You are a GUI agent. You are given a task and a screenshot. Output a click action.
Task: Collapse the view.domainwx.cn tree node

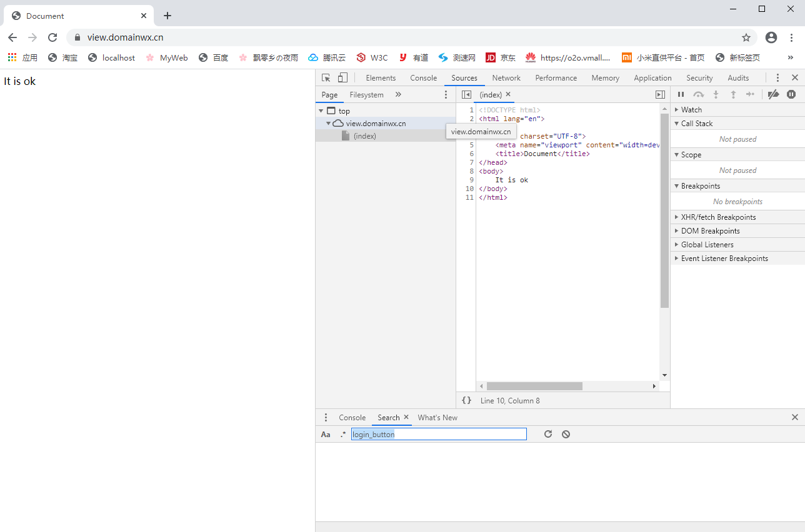329,124
